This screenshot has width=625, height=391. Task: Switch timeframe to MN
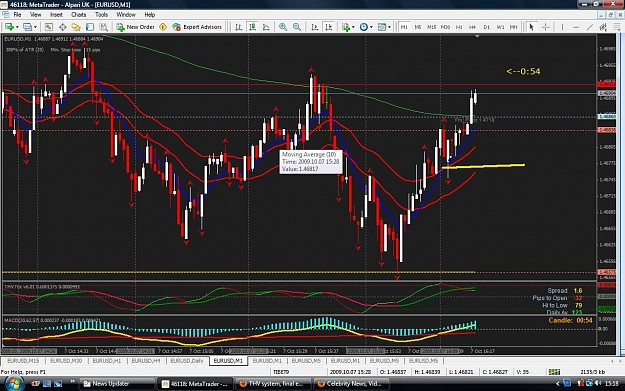[x=514, y=27]
